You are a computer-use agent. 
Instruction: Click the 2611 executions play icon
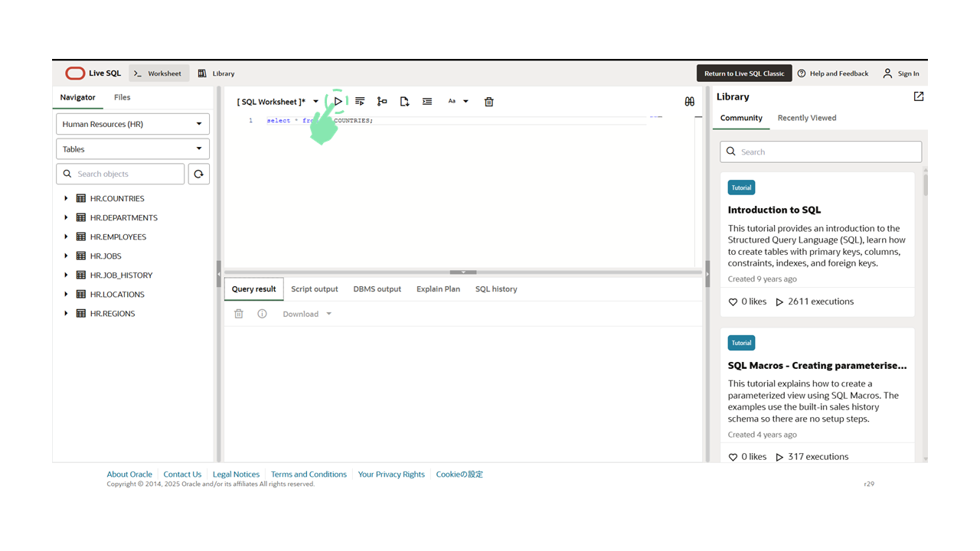[779, 302]
